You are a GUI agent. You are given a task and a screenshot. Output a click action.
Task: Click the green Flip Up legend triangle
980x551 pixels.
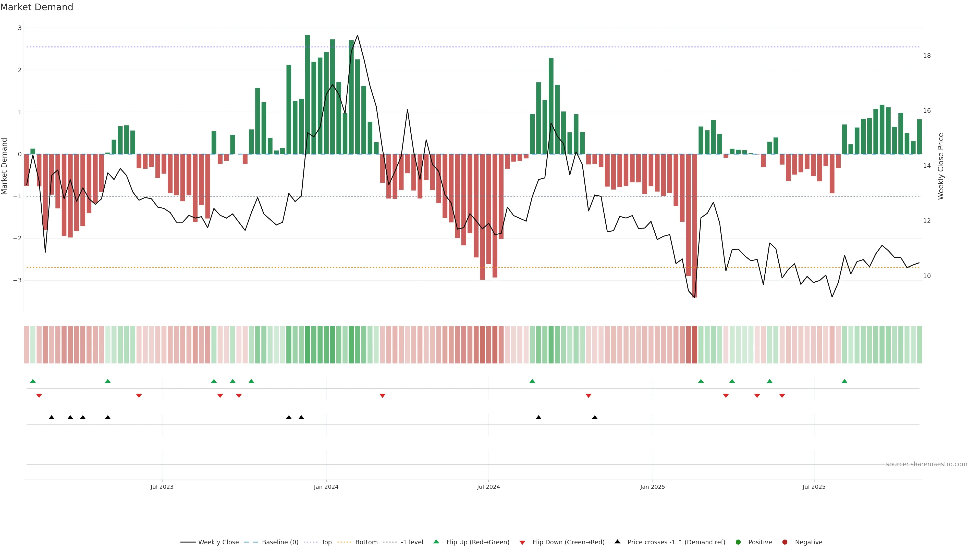pos(436,542)
